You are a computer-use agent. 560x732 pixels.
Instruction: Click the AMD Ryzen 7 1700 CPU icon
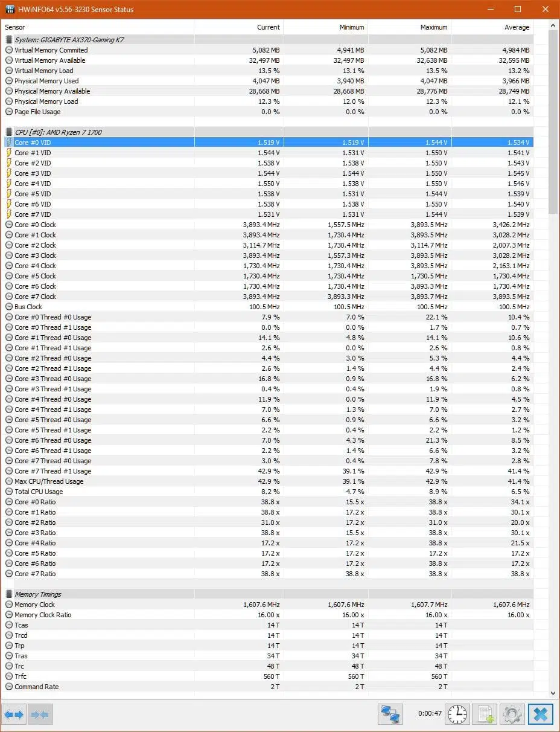click(x=8, y=132)
